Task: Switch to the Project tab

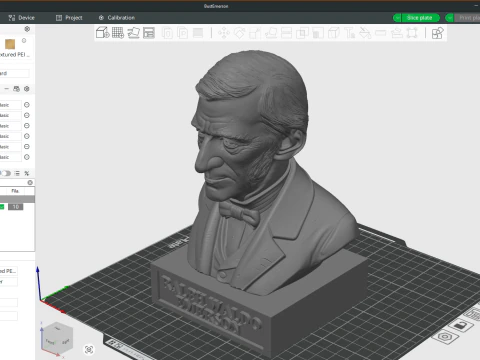Action: (69, 18)
